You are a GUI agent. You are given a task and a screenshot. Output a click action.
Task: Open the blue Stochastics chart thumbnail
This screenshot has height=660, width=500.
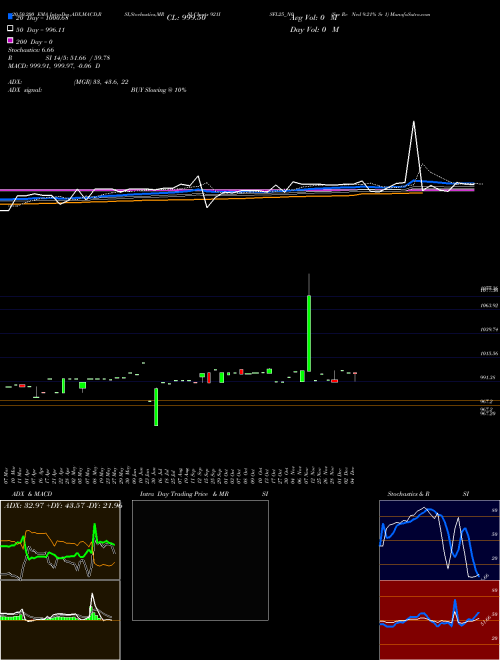[439, 540]
